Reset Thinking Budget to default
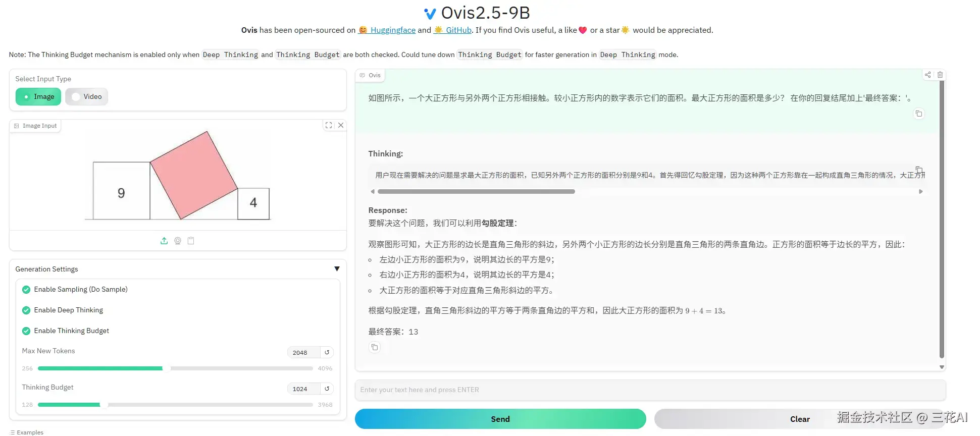The width and height of the screenshot is (980, 436). coord(327,389)
